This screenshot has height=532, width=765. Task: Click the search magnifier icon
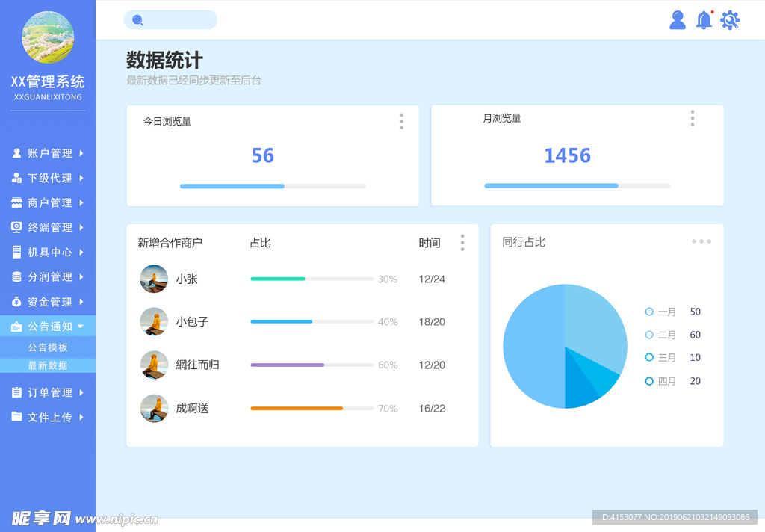[137, 20]
